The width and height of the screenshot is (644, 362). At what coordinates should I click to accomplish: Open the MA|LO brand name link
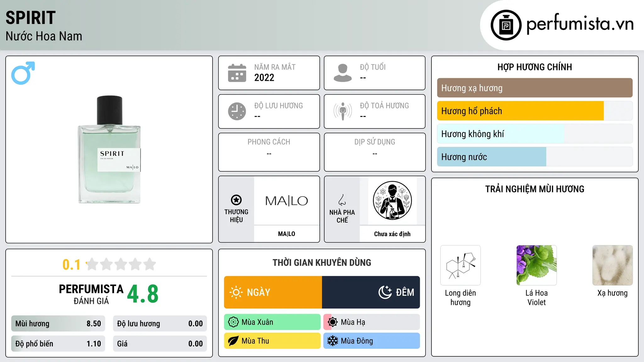point(286,234)
